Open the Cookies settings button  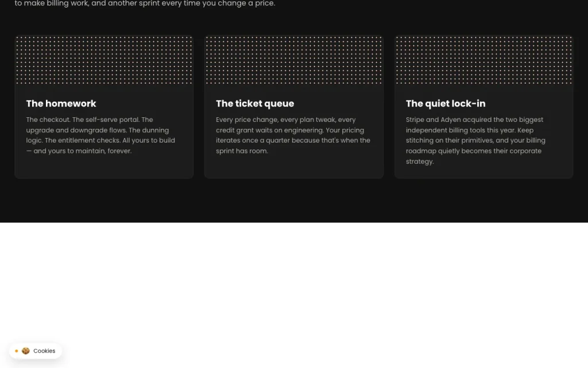(x=36, y=351)
